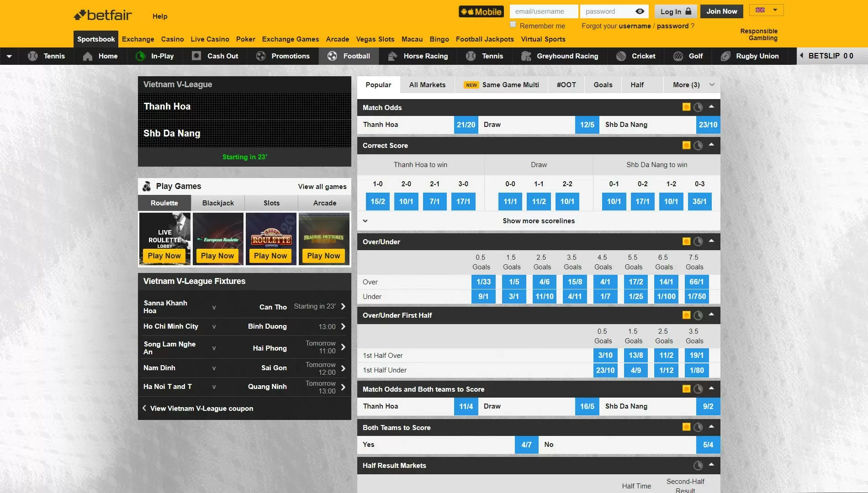Select Both Teams to Score No 5/4
The height and width of the screenshot is (493, 868).
point(708,445)
